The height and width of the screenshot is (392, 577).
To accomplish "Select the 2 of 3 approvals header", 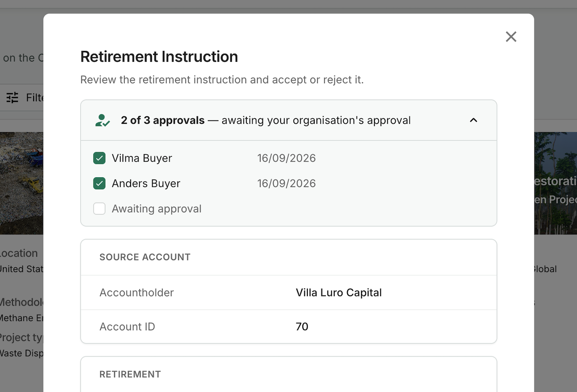I will point(288,120).
